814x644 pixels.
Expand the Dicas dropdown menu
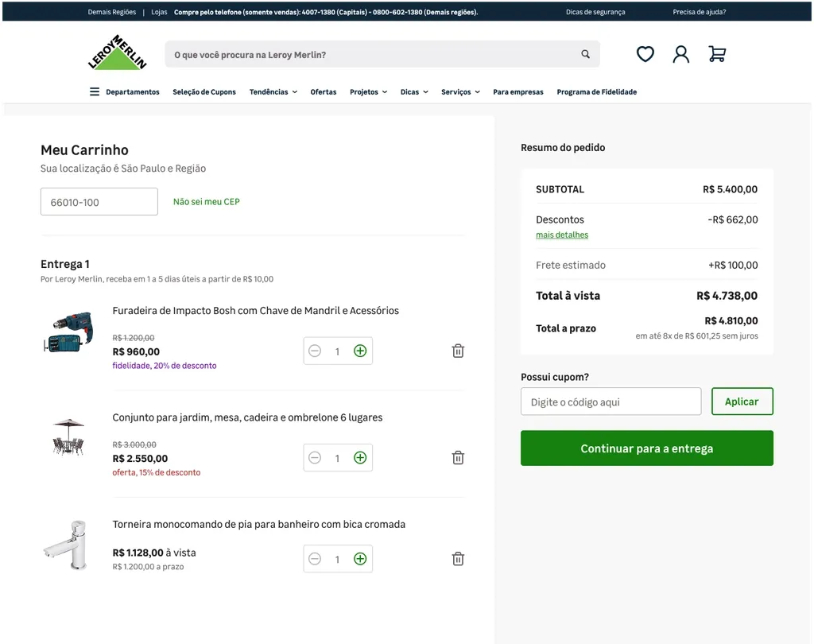[x=414, y=92]
